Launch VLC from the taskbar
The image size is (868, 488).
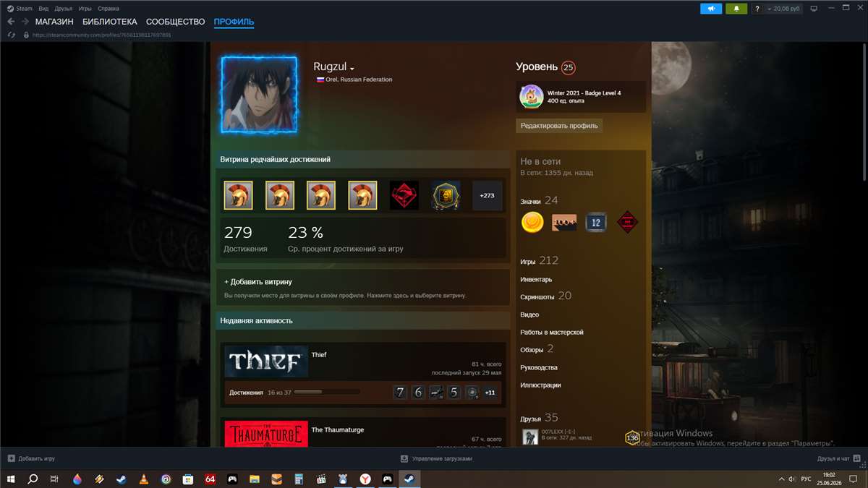pos(144,479)
